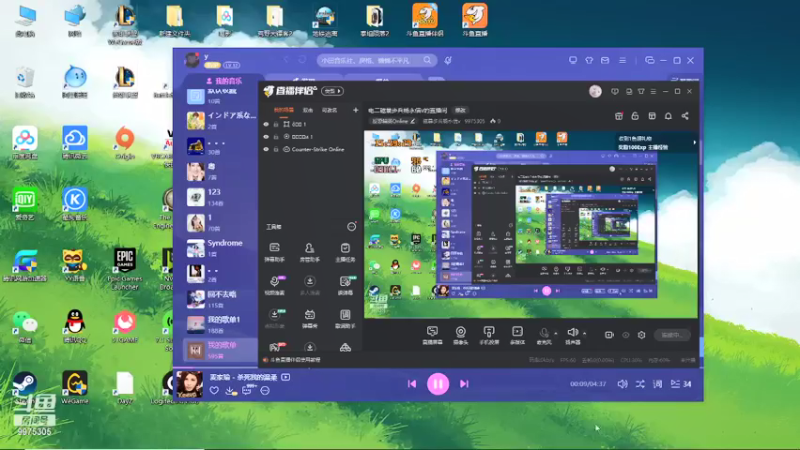Viewport: 800px width, 450px height.
Task: Toggle visibility eye of second source row
Action: [x=266, y=137]
